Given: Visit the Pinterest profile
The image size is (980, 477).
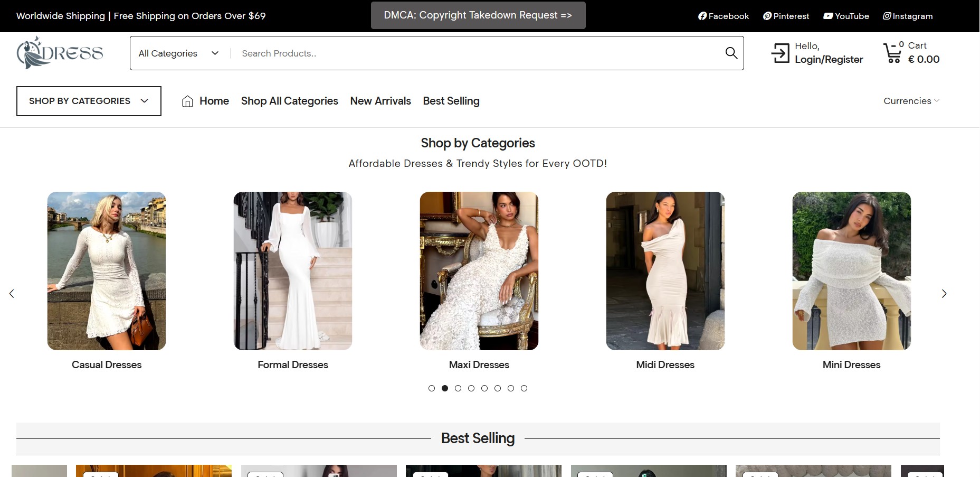Looking at the screenshot, I should click(x=786, y=16).
